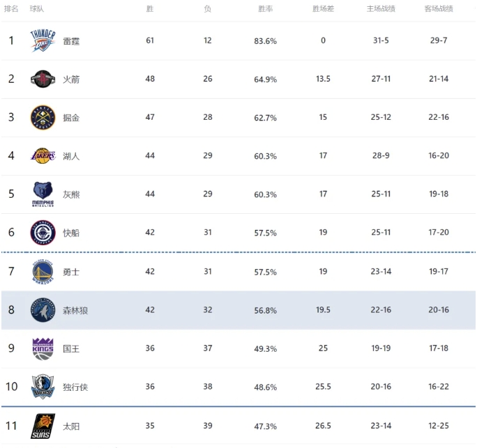Sort by 胜场差 column header

[x=323, y=9]
